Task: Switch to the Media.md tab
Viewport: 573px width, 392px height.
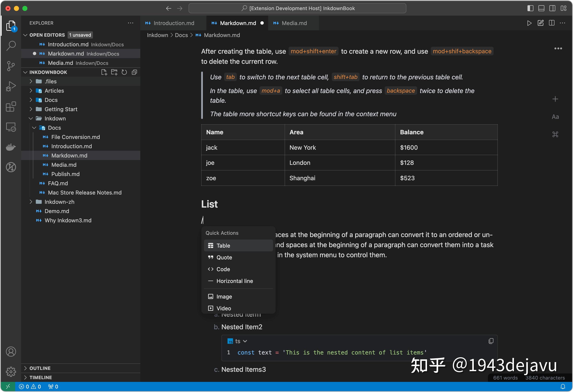Action: click(294, 23)
